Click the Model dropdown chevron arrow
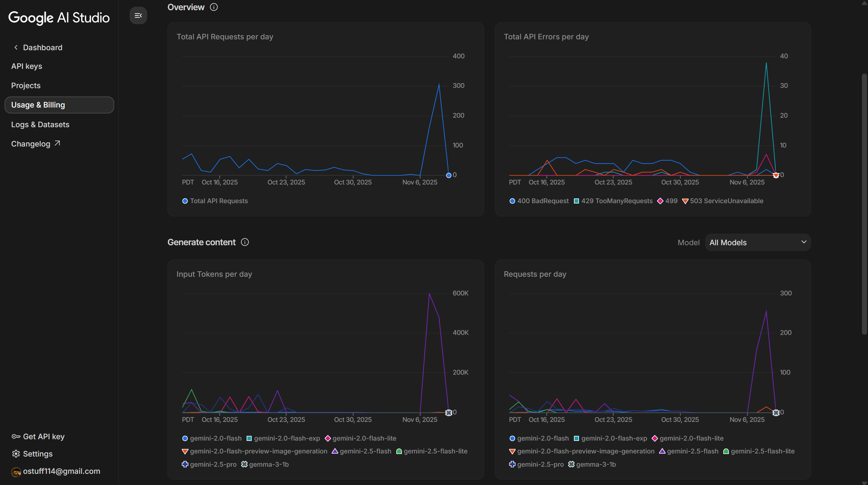The width and height of the screenshot is (868, 485). click(804, 242)
